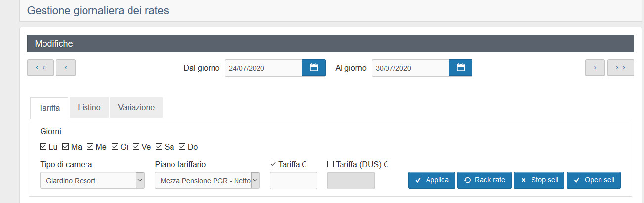This screenshot has height=203, width=644.
Task: Open calendar picker for Dal giorno date
Action: (x=314, y=68)
